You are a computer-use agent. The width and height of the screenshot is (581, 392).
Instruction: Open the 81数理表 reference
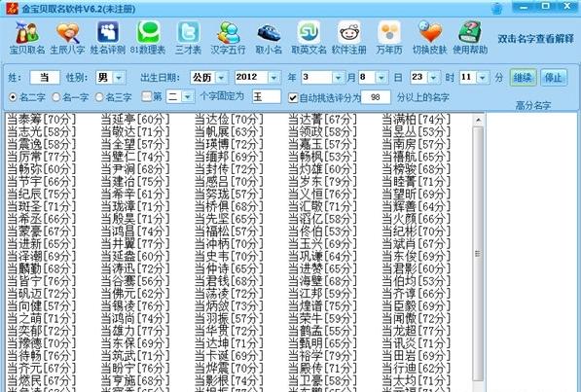[x=148, y=38]
